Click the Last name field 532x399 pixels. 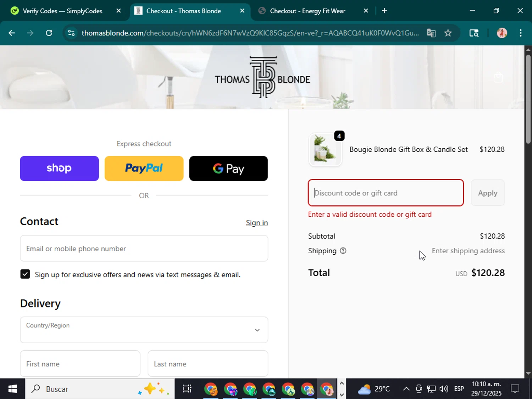208,364
